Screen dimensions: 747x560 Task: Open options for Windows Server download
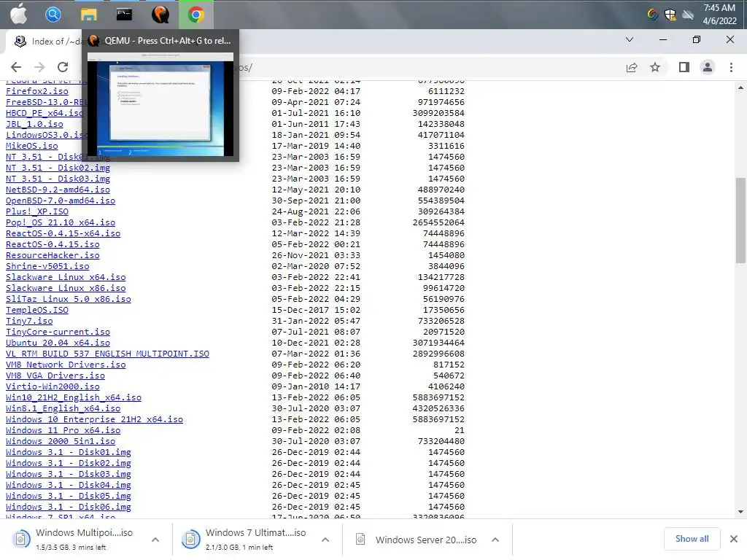495,540
